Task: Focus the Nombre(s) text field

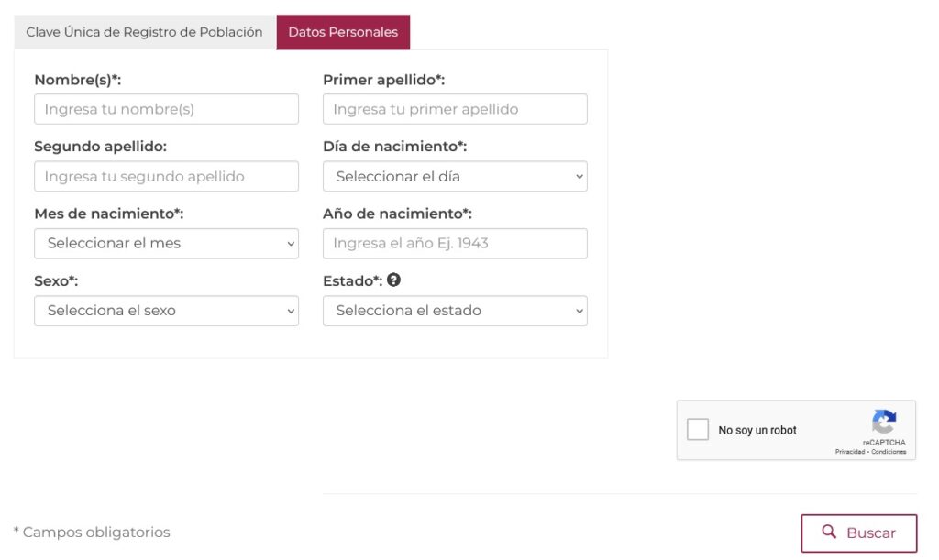Action: (x=166, y=109)
